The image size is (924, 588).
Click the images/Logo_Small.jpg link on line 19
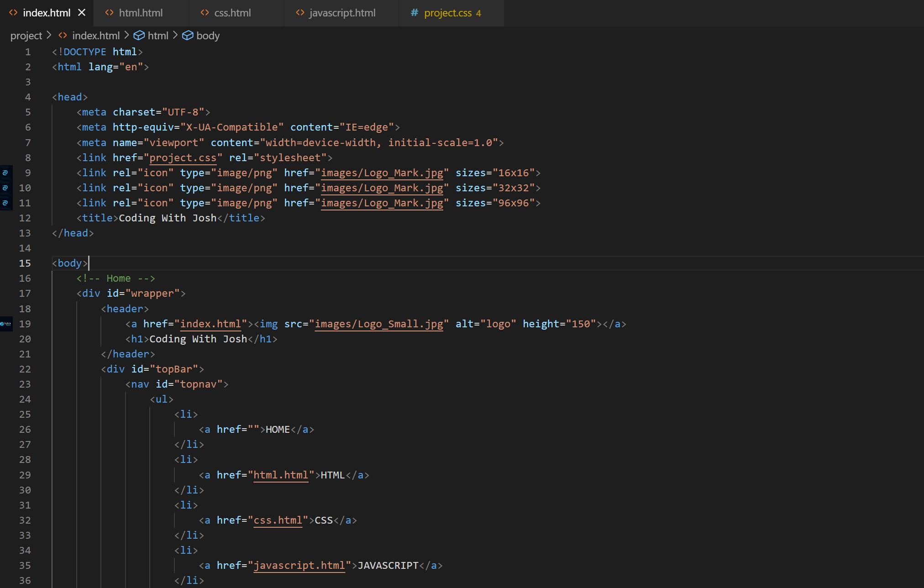(378, 324)
